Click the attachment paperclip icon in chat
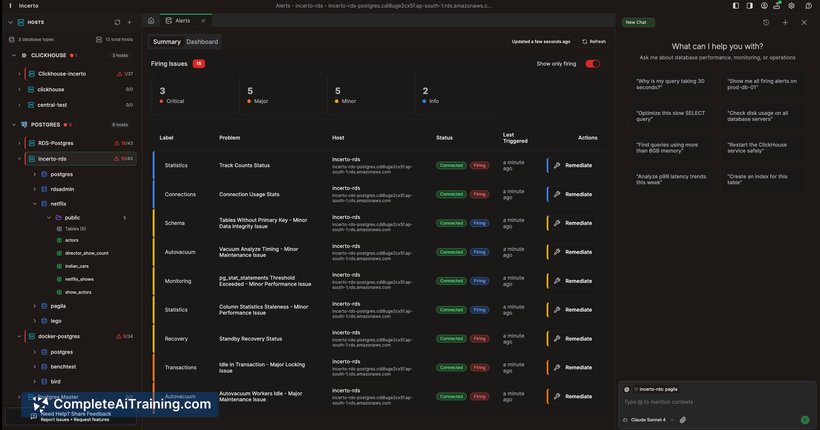This screenshot has width=820, height=430. pos(683,420)
